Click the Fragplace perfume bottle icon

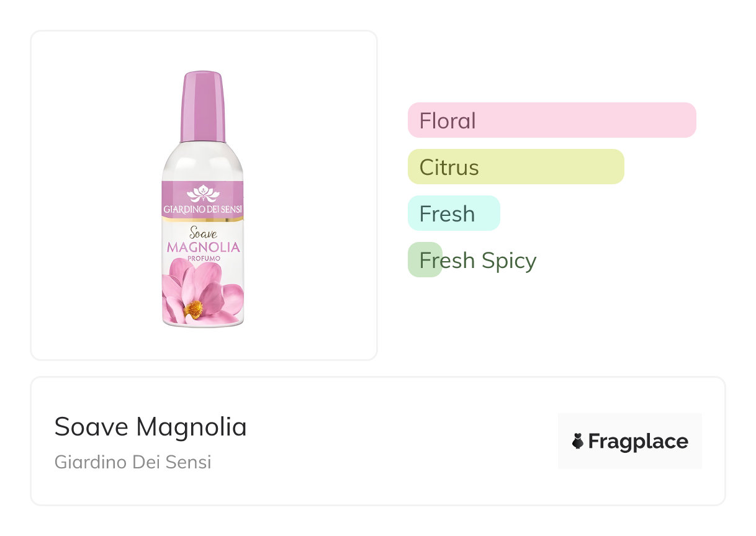pyautogui.click(x=578, y=441)
